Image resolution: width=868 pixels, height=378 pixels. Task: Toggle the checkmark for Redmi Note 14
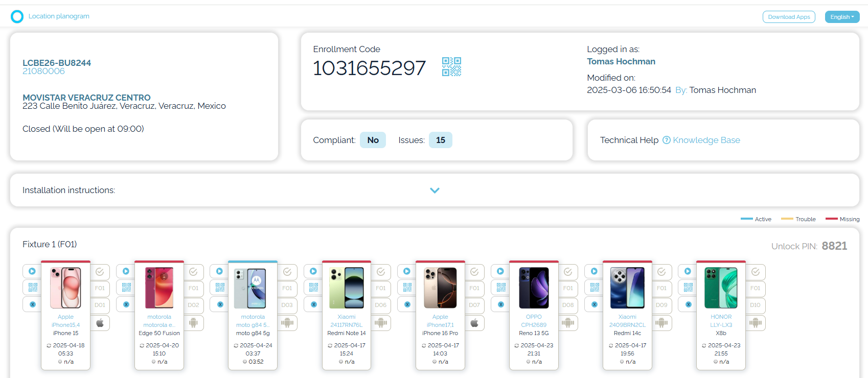(381, 272)
